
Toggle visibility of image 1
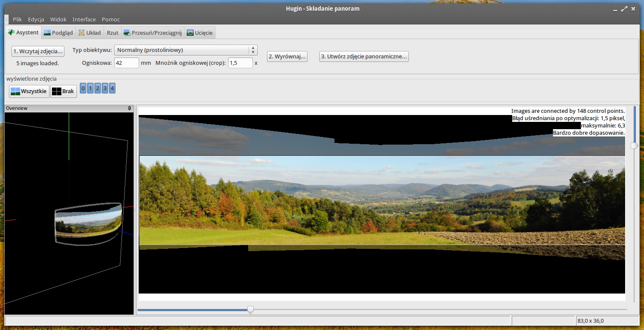91,88
